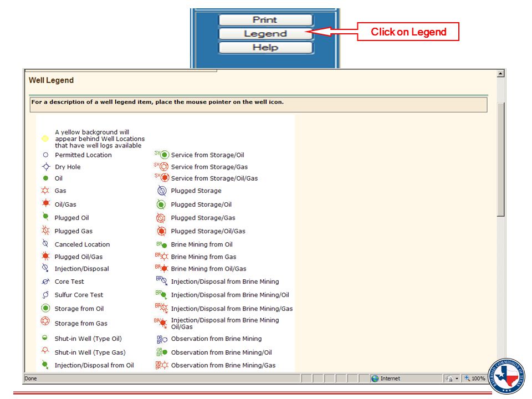Image resolution: width=532 pixels, height=399 pixels.
Task: Click the Injection/Disposal from Brine Mining icon
Action: [162, 280]
